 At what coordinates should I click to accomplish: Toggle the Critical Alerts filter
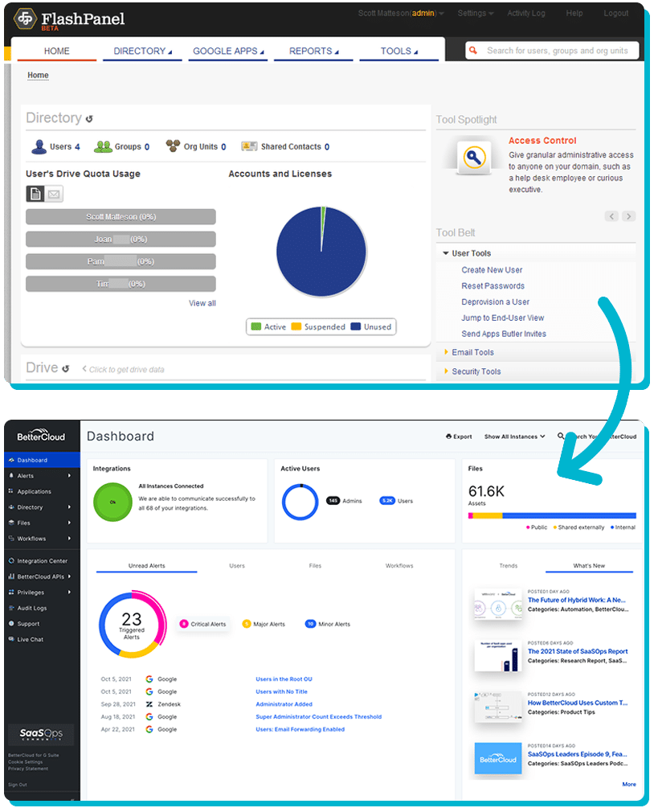[x=204, y=624]
